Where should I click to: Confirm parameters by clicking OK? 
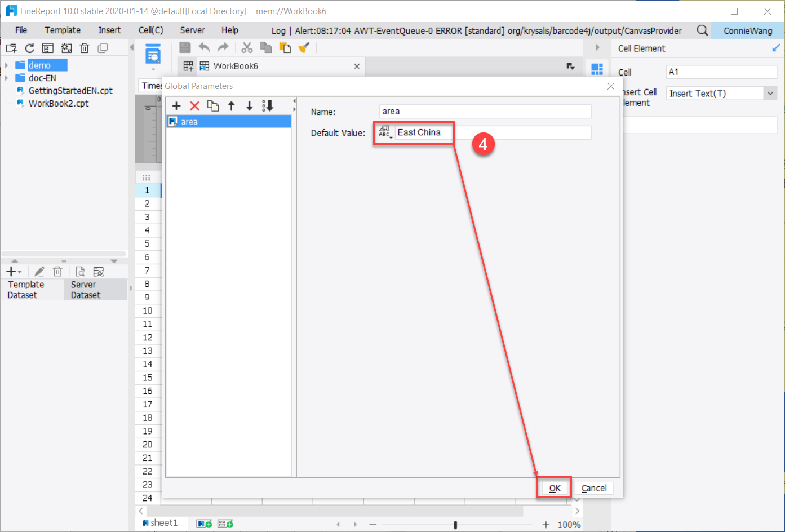point(554,487)
